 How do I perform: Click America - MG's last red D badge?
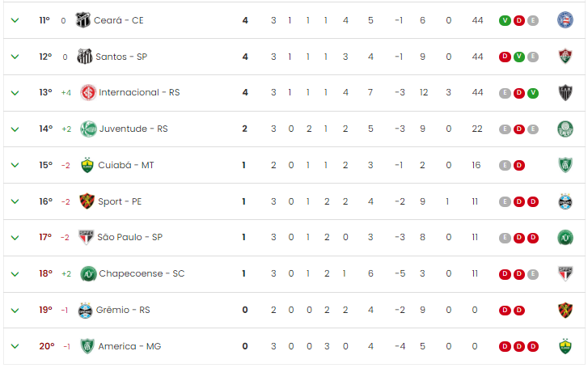coord(533,346)
